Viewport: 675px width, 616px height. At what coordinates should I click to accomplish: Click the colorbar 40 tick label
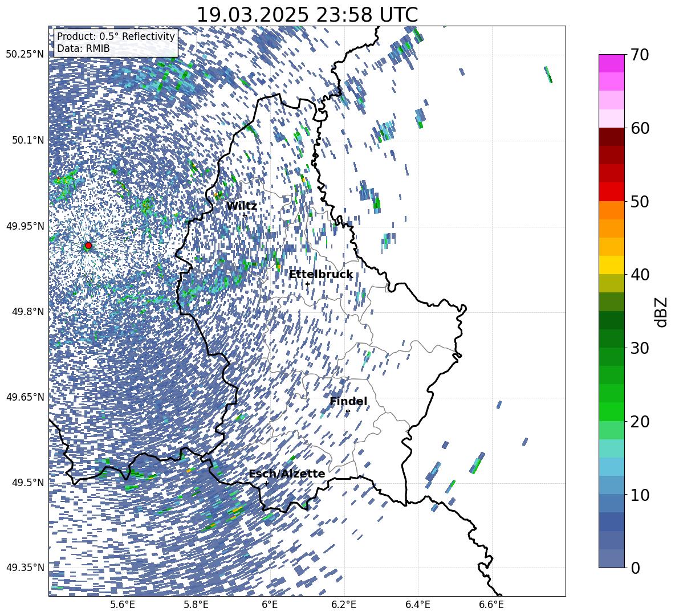[x=640, y=275]
